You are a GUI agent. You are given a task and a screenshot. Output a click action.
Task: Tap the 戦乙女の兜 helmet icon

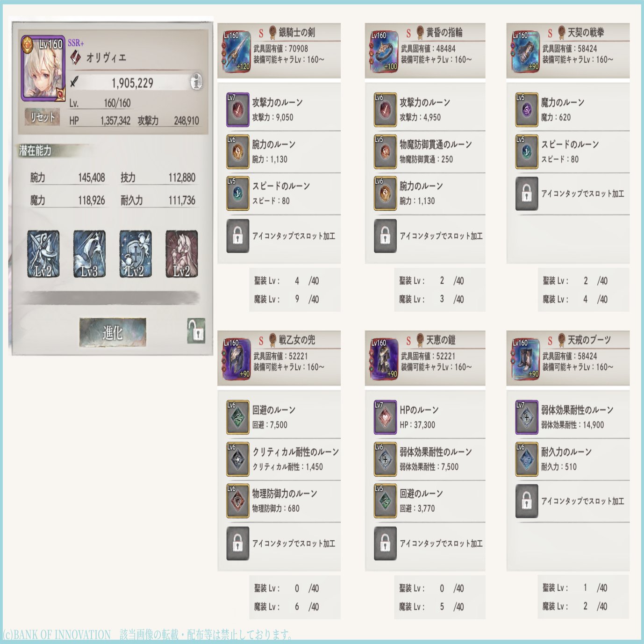236,359
